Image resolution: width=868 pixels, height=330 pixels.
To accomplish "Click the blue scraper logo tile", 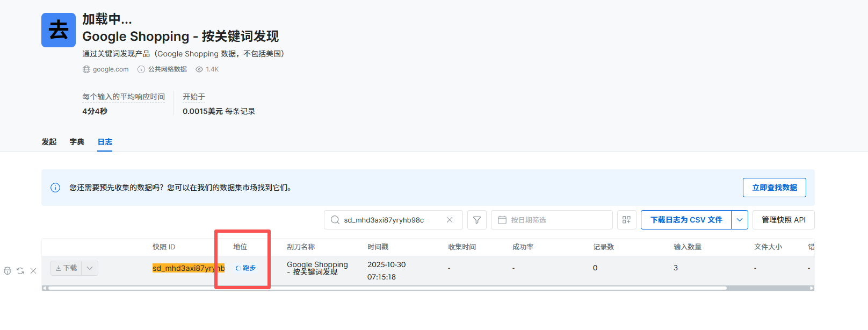I will (59, 30).
